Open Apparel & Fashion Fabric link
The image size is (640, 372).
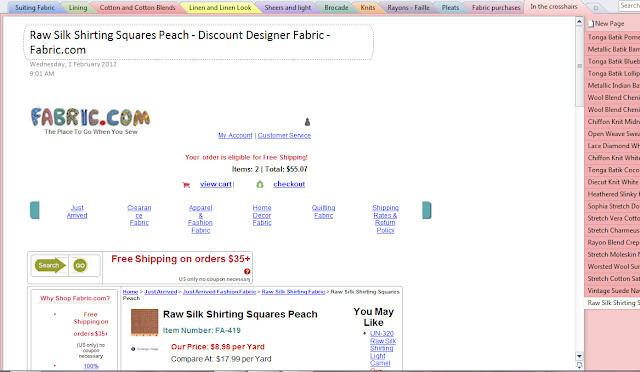[200, 219]
